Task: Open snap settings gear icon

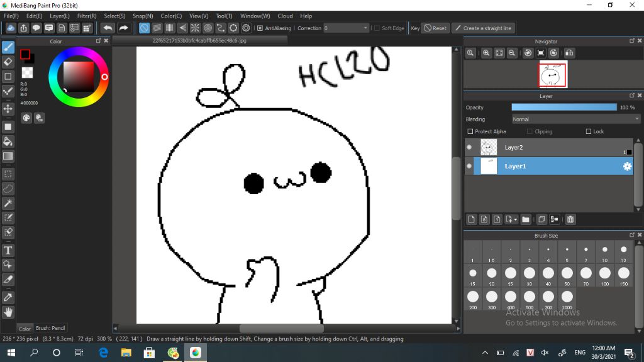Action: [246, 28]
